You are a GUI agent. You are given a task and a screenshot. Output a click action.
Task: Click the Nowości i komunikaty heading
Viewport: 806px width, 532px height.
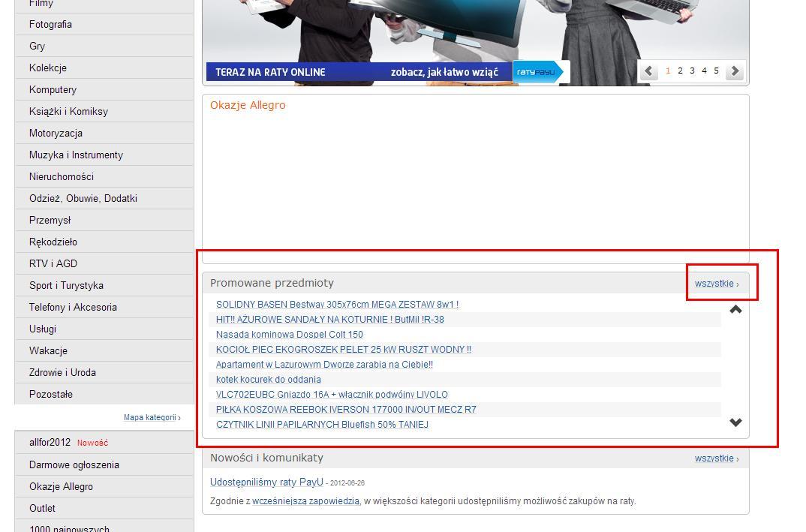pyautogui.click(x=266, y=458)
